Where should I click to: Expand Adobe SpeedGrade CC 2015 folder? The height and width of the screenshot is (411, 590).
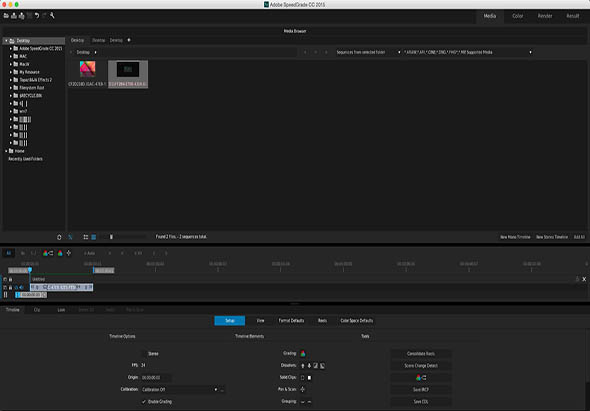(x=11, y=49)
